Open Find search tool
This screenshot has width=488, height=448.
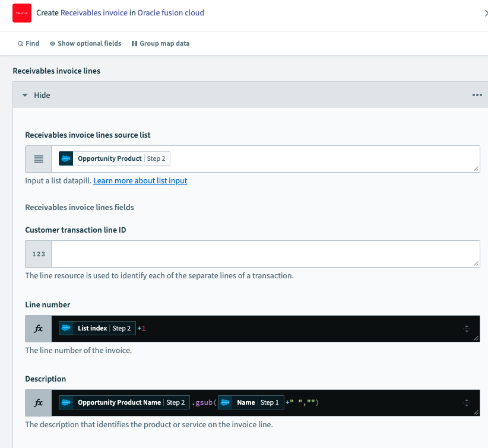point(28,43)
